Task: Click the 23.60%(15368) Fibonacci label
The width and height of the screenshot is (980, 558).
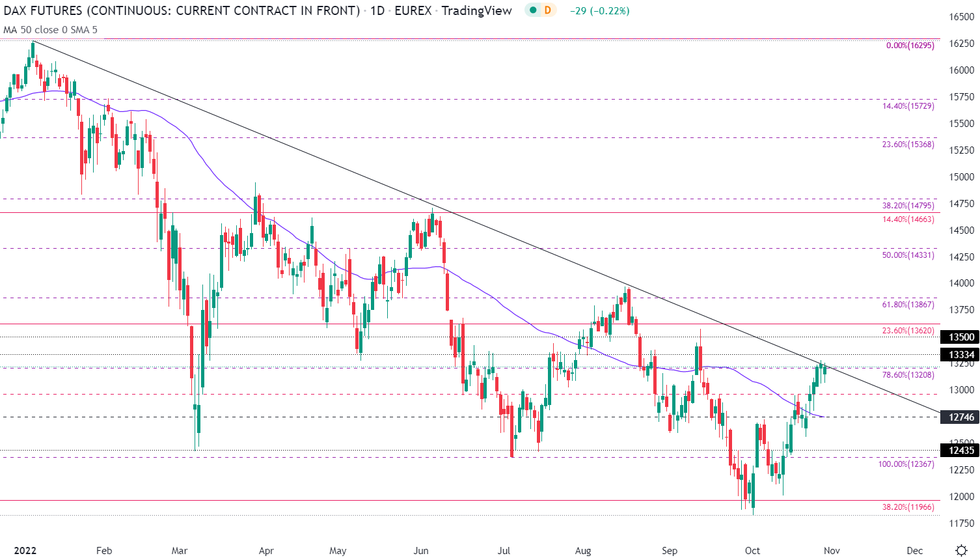Action: point(908,144)
